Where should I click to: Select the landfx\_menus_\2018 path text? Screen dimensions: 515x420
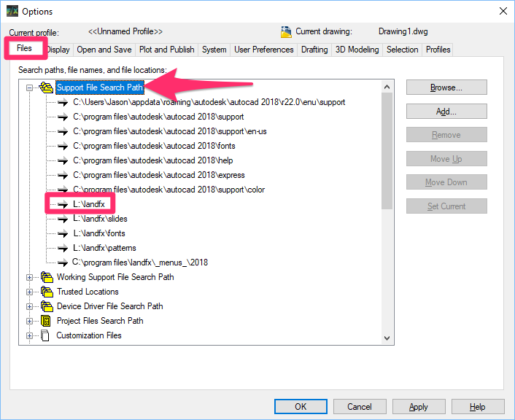tap(140, 262)
